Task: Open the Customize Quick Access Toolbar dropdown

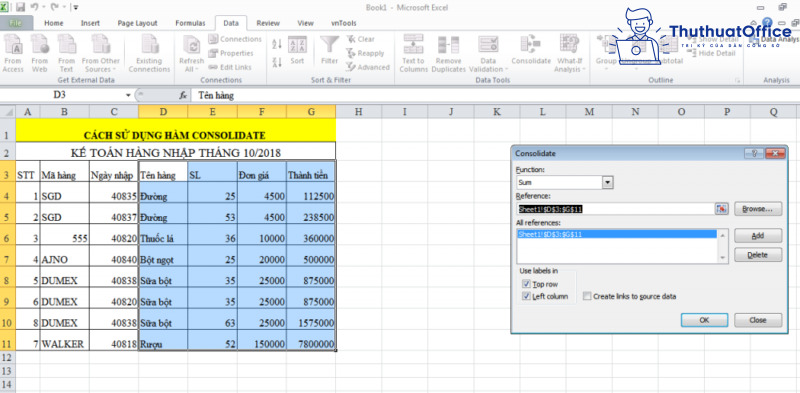Action: [76, 8]
